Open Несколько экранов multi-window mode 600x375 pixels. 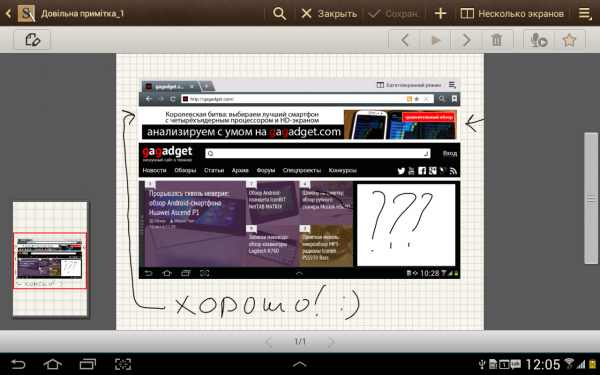click(x=512, y=14)
